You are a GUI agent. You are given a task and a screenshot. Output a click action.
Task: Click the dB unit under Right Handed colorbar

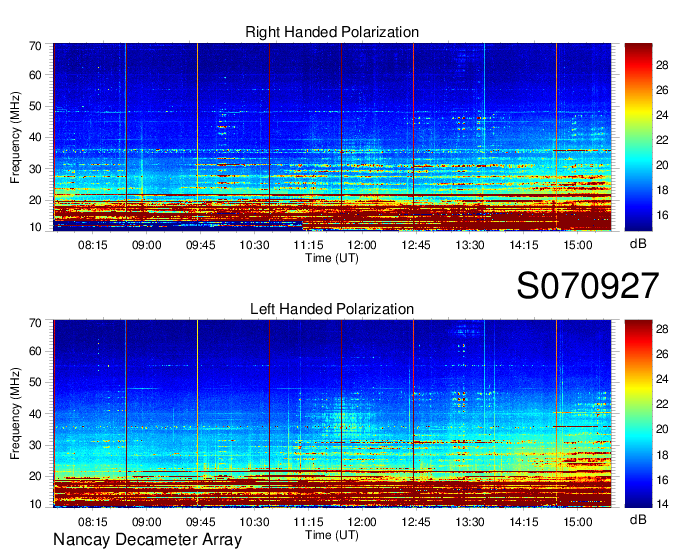638,244
